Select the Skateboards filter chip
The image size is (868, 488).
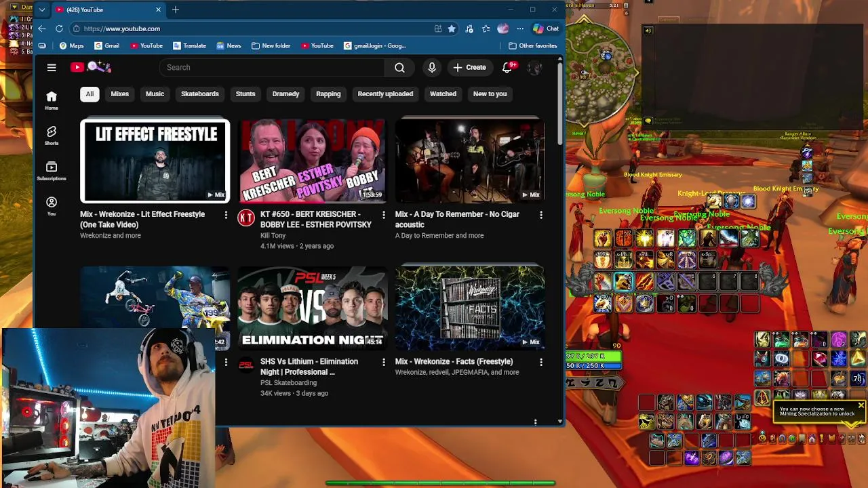[x=200, y=94]
